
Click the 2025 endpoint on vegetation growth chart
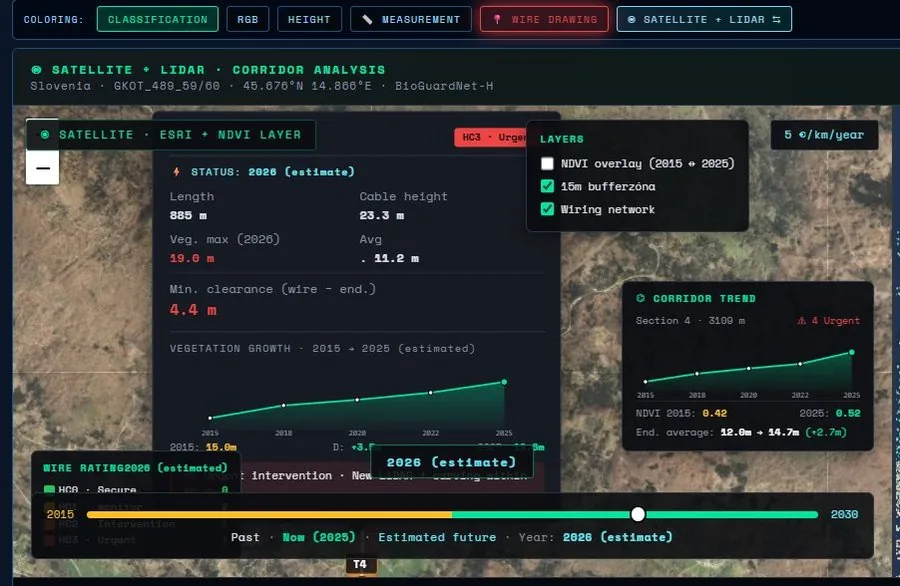[504, 382]
